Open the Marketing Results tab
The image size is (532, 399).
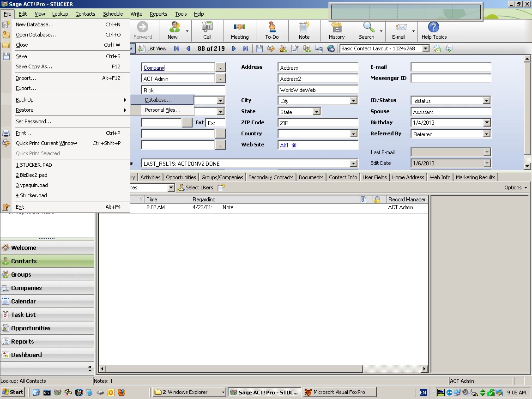pyautogui.click(x=475, y=177)
